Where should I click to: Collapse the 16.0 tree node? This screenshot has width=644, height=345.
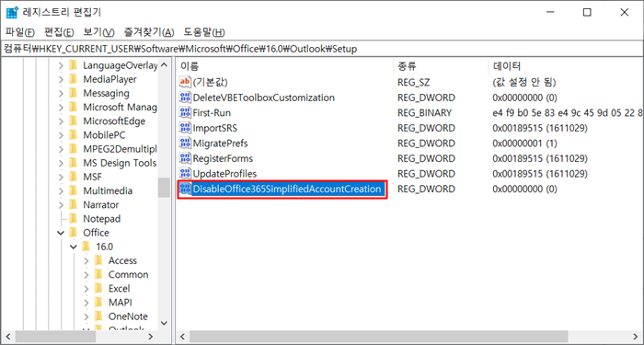coord(74,247)
